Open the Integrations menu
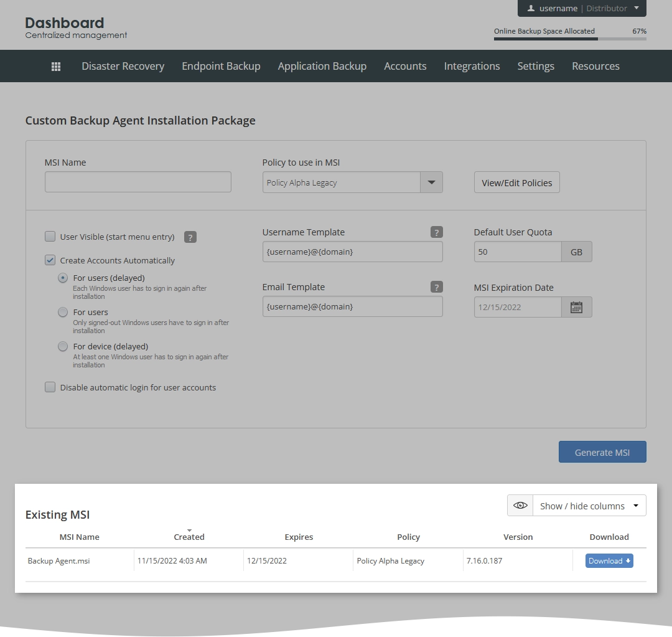The width and height of the screenshot is (672, 637). point(472,66)
